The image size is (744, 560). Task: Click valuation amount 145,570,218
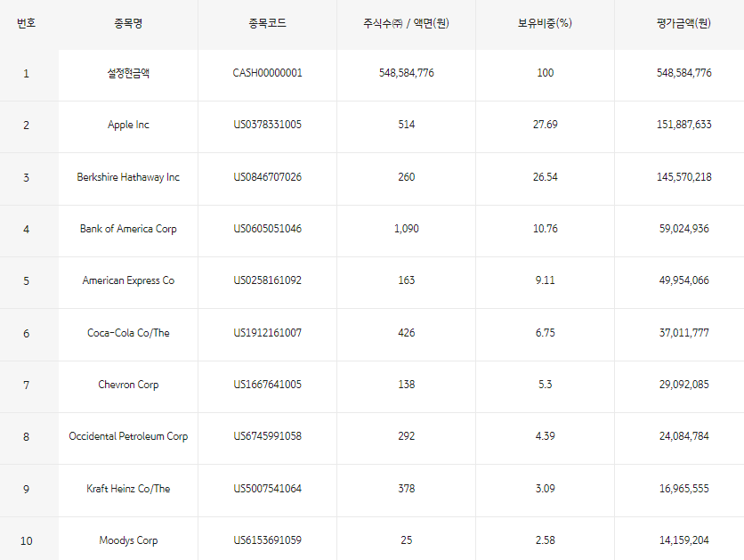[683, 177]
